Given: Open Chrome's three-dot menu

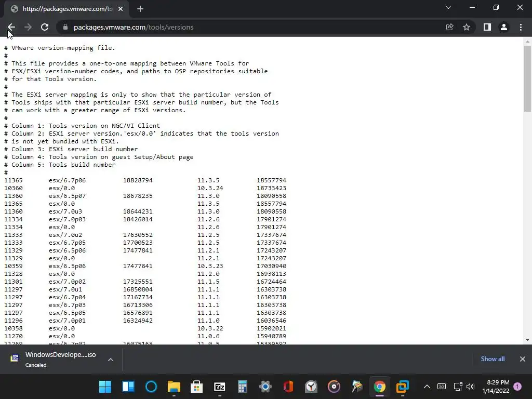Looking at the screenshot, I should click(521, 27).
